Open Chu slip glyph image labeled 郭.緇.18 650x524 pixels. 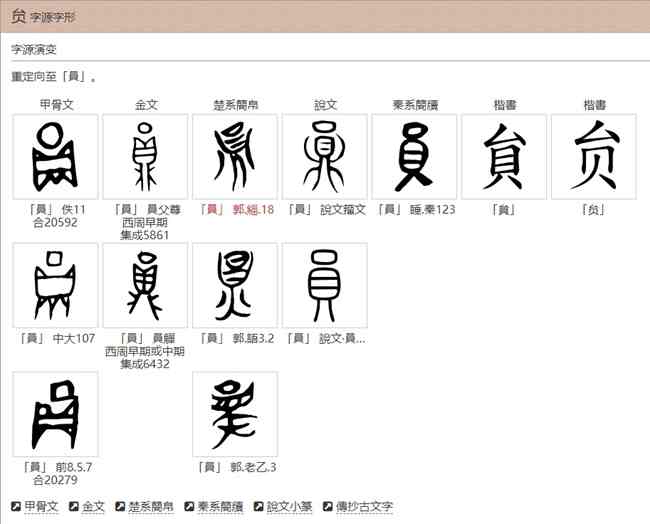[x=235, y=157]
